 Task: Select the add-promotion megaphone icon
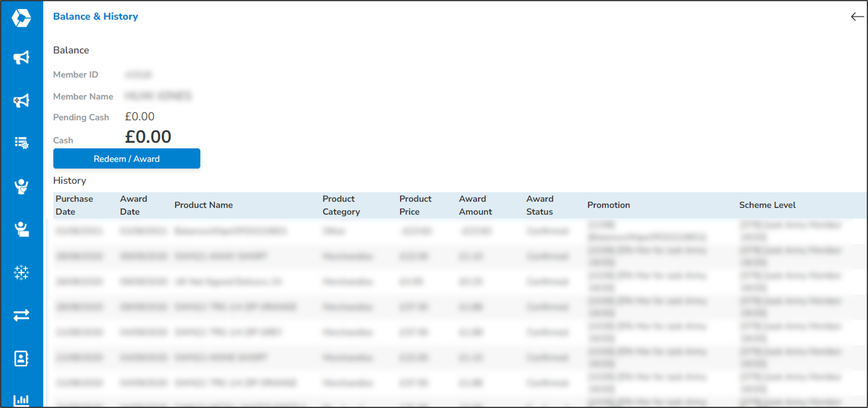(21, 100)
